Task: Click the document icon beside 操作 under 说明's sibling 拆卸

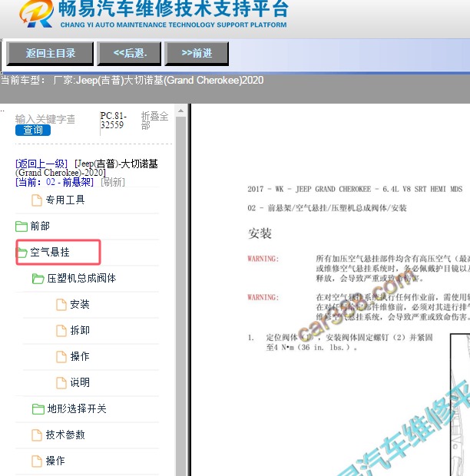Action: click(61, 357)
